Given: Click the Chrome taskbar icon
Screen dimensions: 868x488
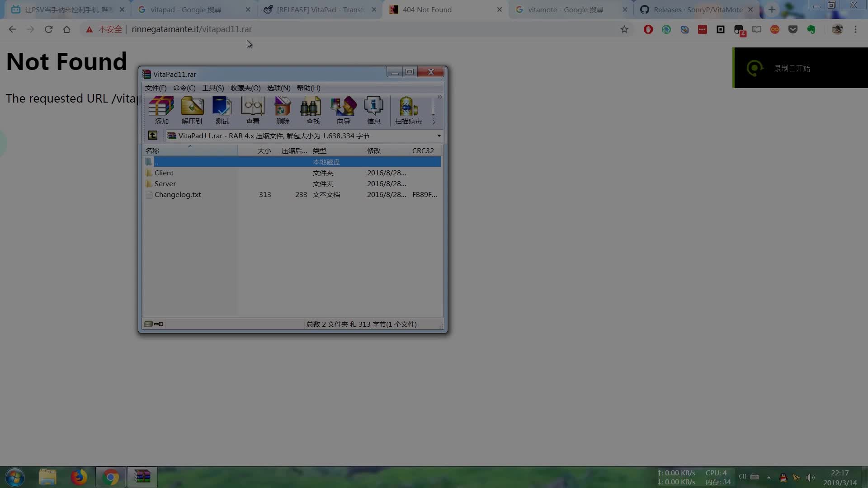Looking at the screenshot, I should [111, 477].
